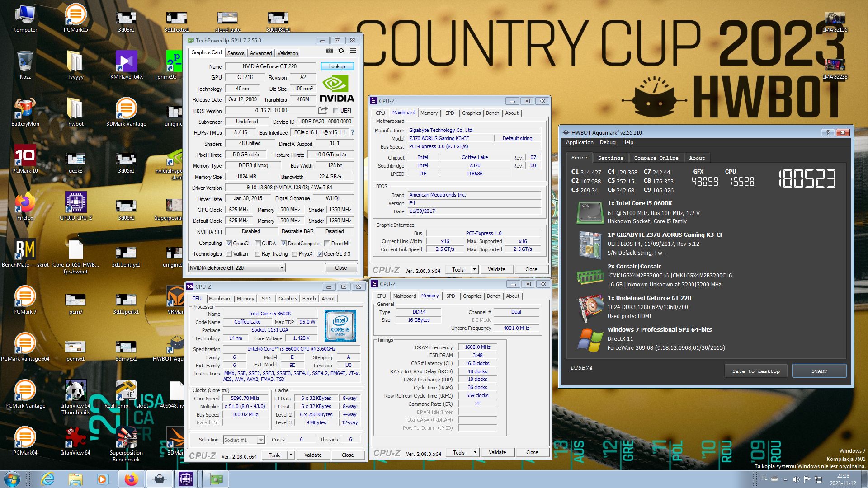868x488 pixels.
Task: Select the PCMark 10 desktop icon
Action: click(x=25, y=160)
